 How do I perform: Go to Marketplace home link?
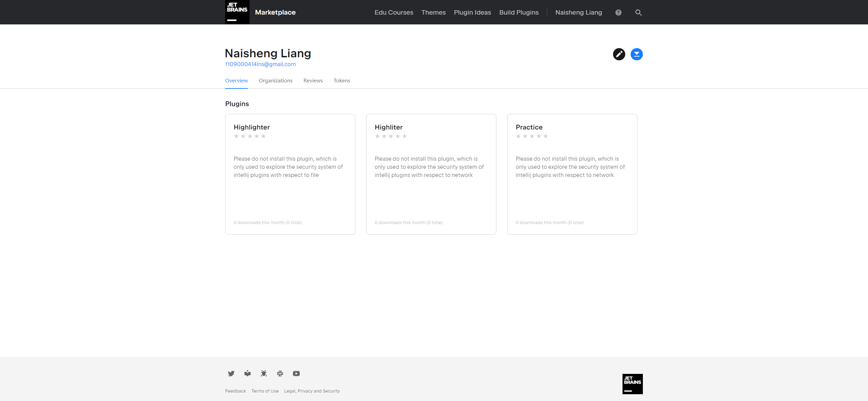275,13
